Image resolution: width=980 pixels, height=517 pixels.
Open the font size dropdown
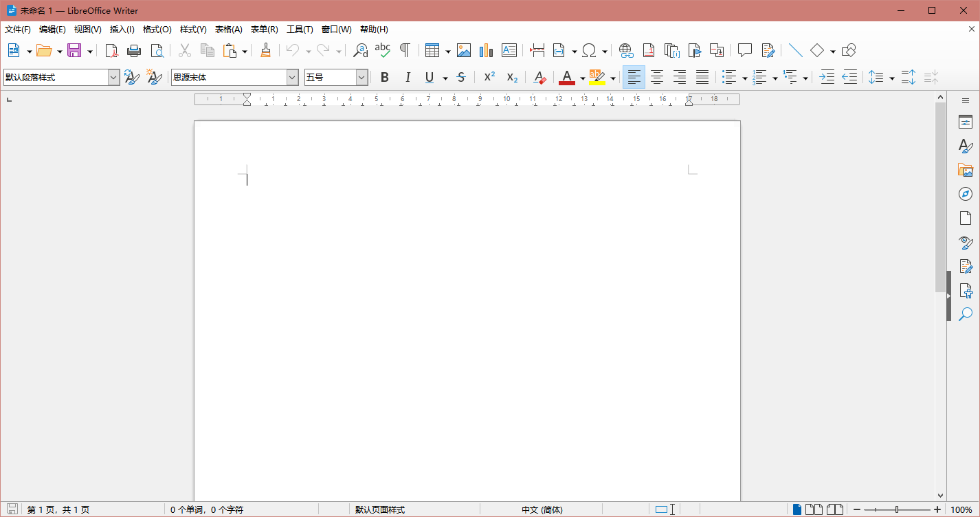[362, 77]
